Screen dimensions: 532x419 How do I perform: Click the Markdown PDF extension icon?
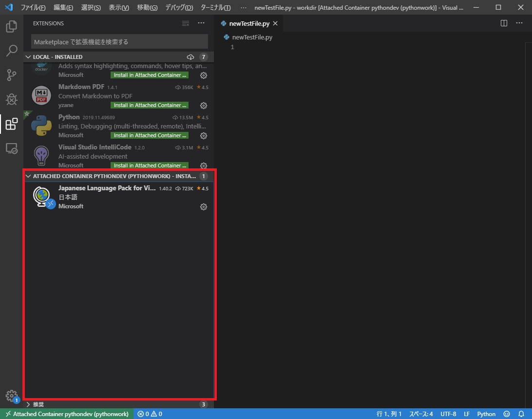point(41,95)
